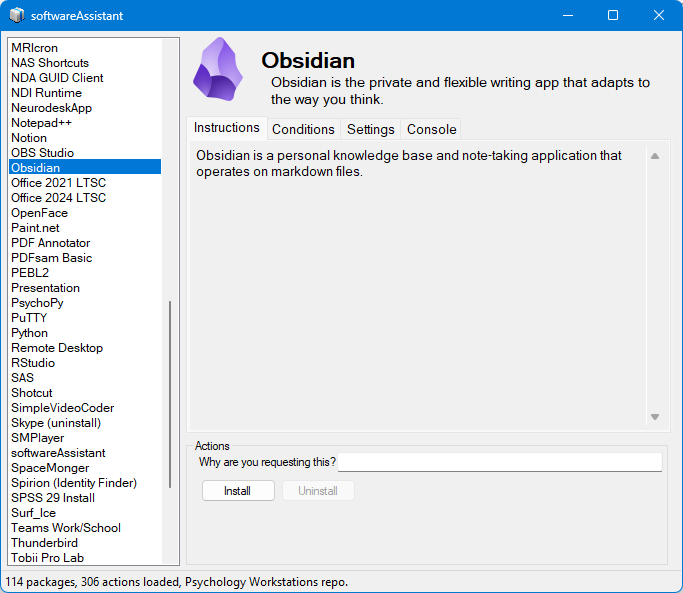The image size is (683, 593).
Task: Select Office 2024 LTSC
Action: click(85, 197)
